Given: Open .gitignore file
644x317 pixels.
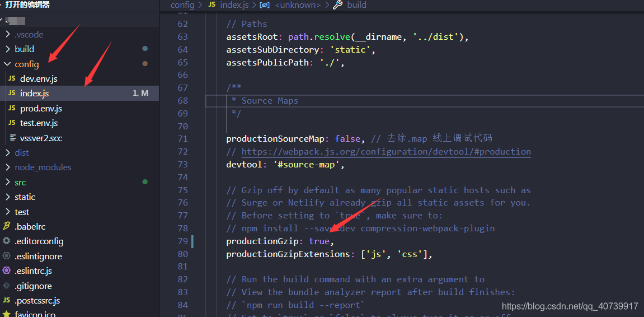Looking at the screenshot, I should pos(33,286).
